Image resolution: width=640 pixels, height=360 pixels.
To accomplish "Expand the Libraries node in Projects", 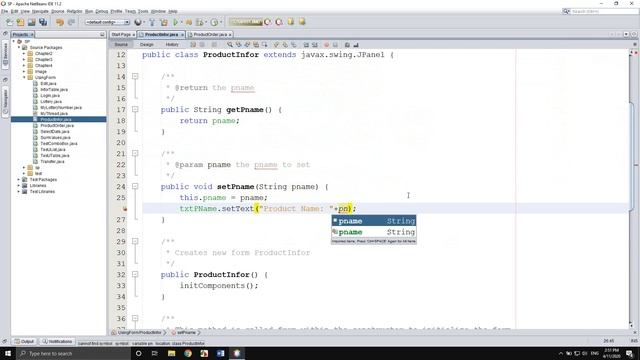I will (18, 185).
